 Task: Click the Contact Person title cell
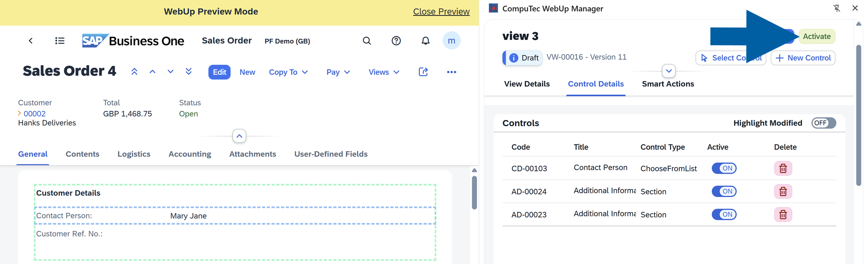[600, 167]
